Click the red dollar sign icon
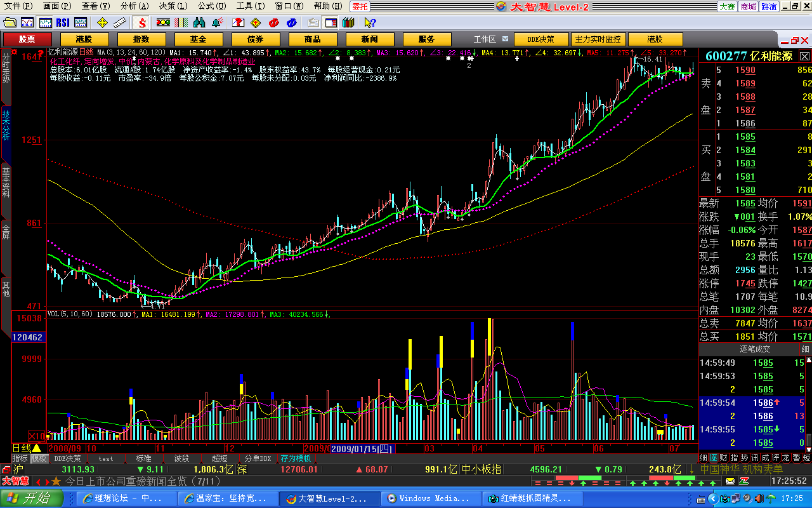 (142, 22)
